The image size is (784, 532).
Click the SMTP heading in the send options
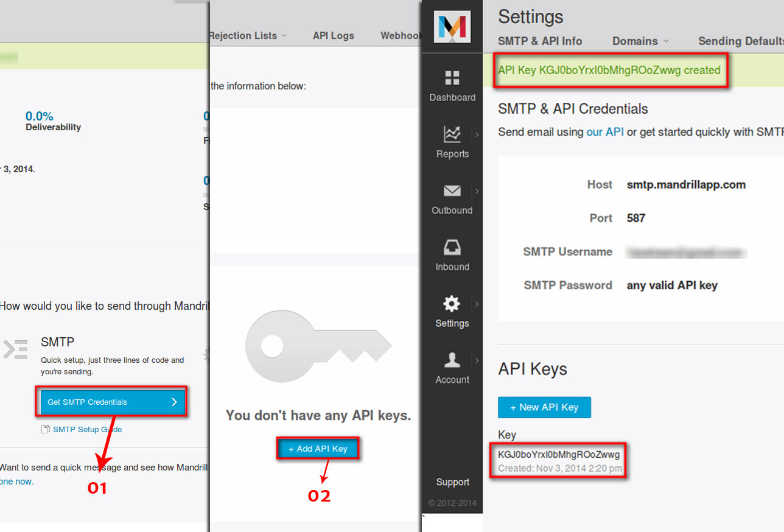point(57,342)
